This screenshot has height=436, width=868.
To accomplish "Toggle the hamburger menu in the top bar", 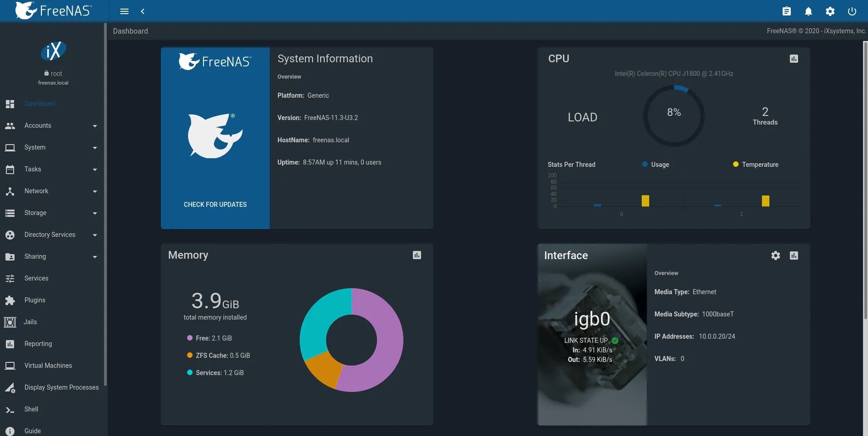I will (x=124, y=11).
